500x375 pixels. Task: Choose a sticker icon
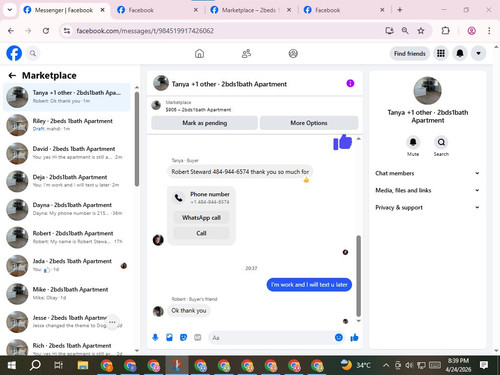[x=183, y=338]
